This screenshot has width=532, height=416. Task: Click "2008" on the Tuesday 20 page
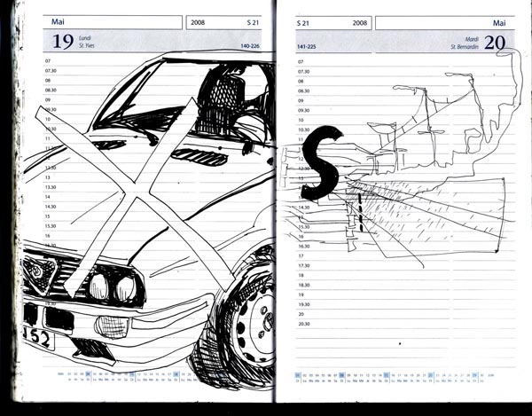360,23
